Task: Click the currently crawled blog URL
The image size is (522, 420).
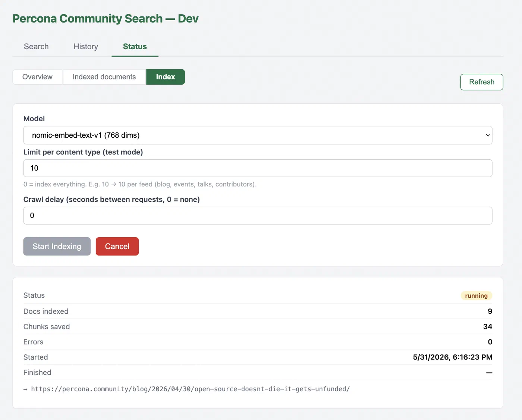Action: click(190, 389)
